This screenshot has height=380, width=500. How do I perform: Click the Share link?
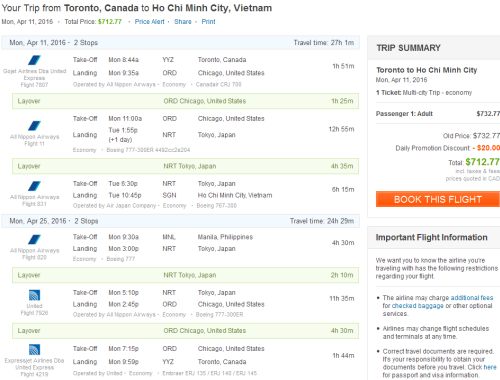[x=183, y=22]
